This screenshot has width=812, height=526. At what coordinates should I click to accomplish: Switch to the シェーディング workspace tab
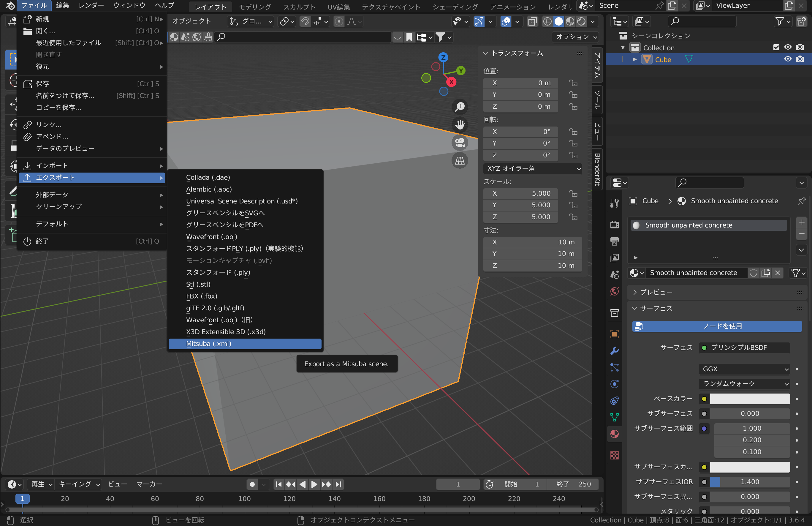coord(455,7)
